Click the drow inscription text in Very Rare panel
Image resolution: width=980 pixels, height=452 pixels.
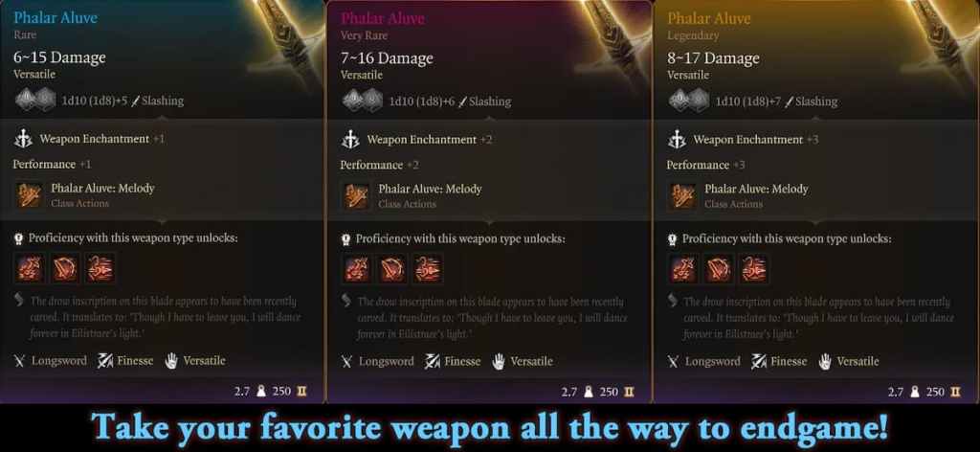pyautogui.click(x=491, y=318)
